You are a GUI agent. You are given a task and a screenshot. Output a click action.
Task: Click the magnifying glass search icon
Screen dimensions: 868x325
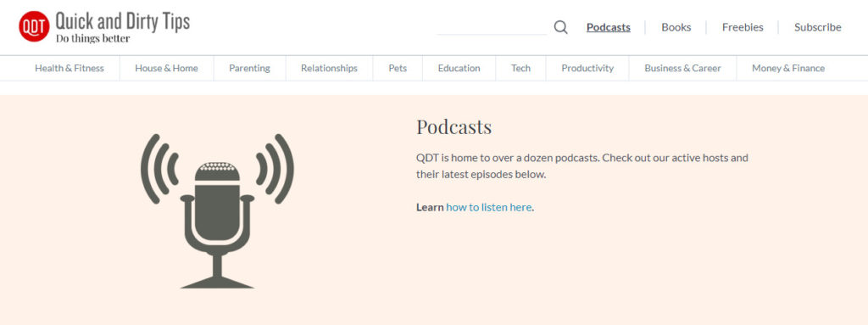coord(561,27)
